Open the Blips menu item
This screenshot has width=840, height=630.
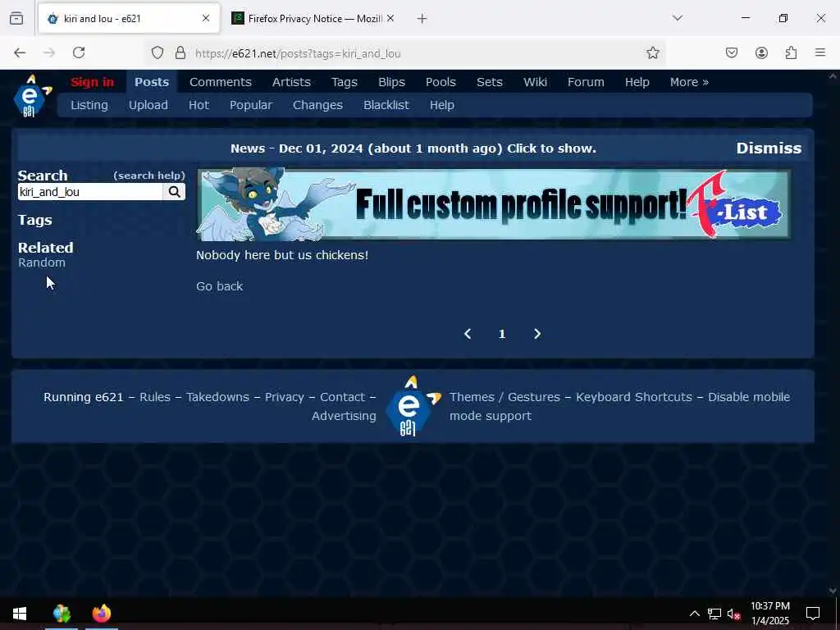tap(391, 82)
